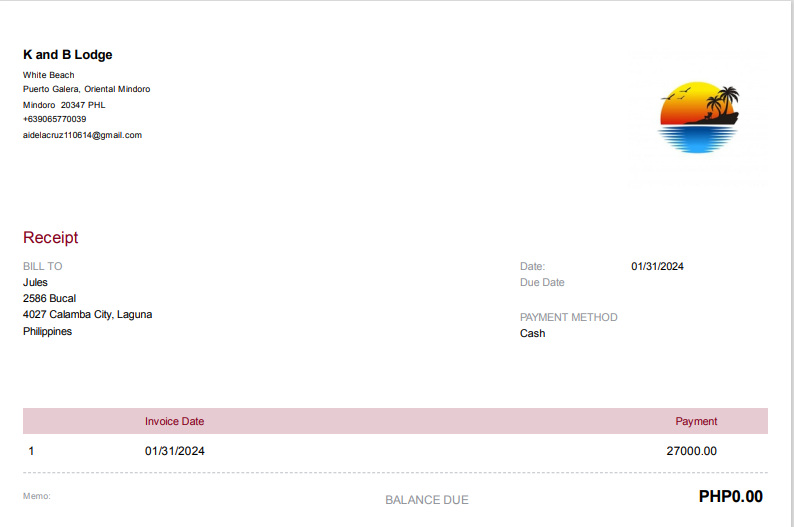Viewport: 794px width, 527px height.
Task: Click the Memo field label
Action: (x=36, y=496)
